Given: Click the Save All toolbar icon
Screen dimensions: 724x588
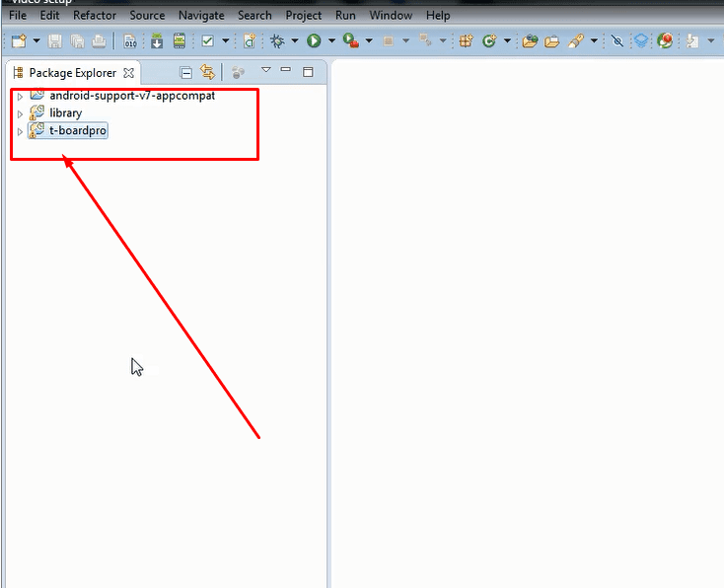Looking at the screenshot, I should click(x=78, y=41).
